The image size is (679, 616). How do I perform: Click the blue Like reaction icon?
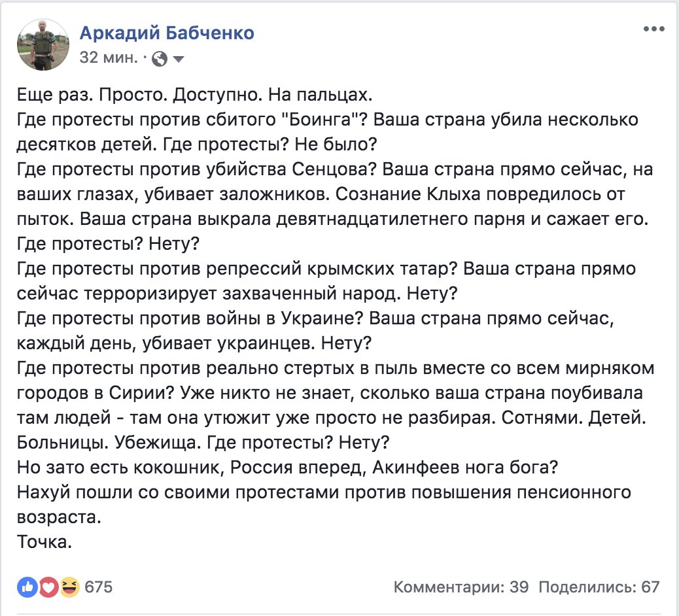[27, 587]
